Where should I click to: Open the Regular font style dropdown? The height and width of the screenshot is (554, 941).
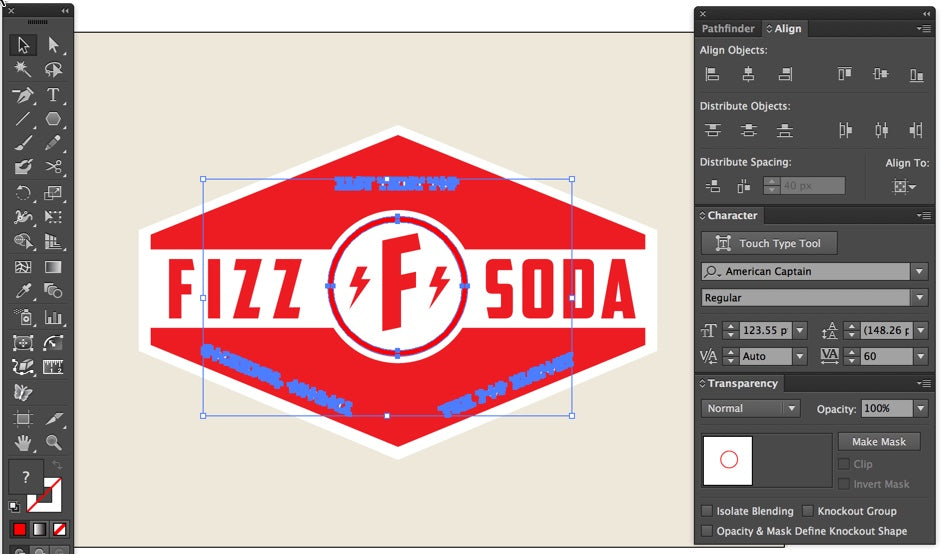point(918,298)
